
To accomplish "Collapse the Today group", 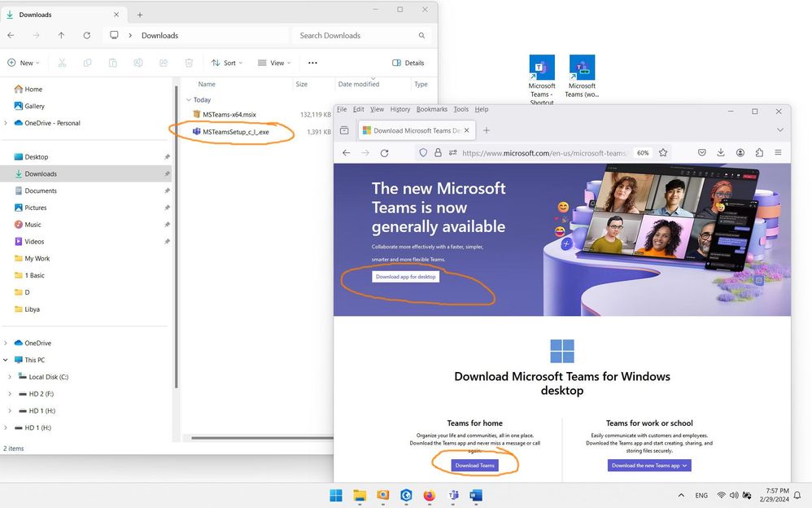I will tap(189, 99).
